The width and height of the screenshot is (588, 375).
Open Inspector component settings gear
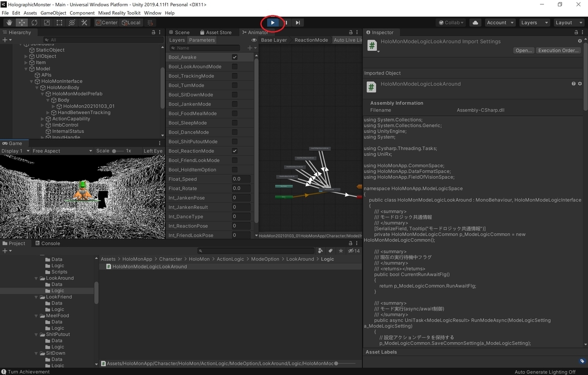click(580, 84)
